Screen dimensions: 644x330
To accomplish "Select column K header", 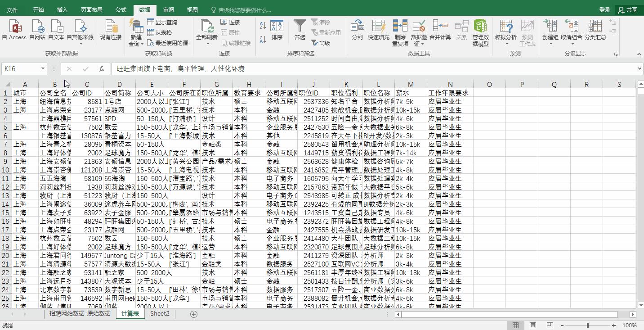I will pyautogui.click(x=346, y=84).
